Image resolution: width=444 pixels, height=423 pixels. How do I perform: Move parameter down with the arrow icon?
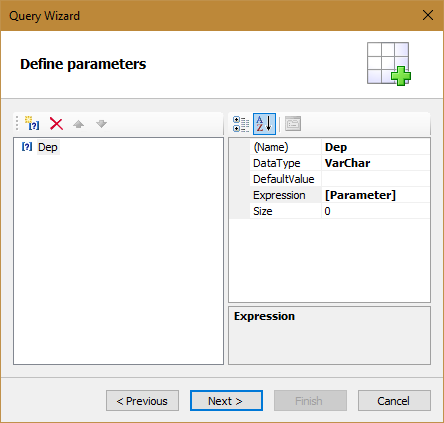coord(101,124)
